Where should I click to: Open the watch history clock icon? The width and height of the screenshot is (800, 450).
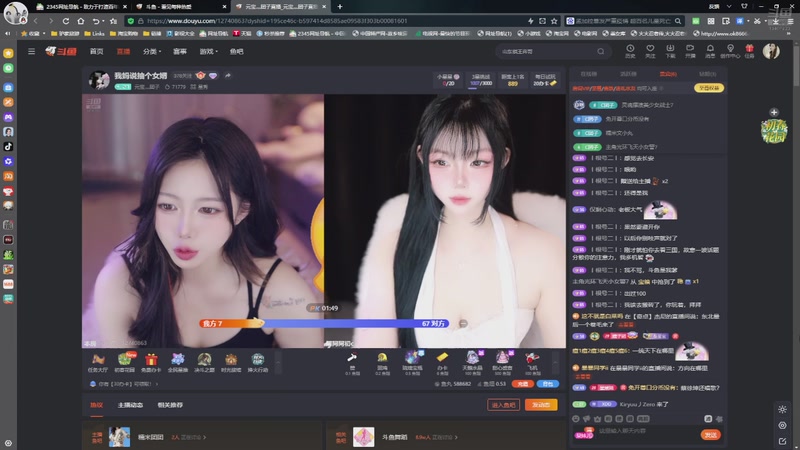[x=630, y=51]
